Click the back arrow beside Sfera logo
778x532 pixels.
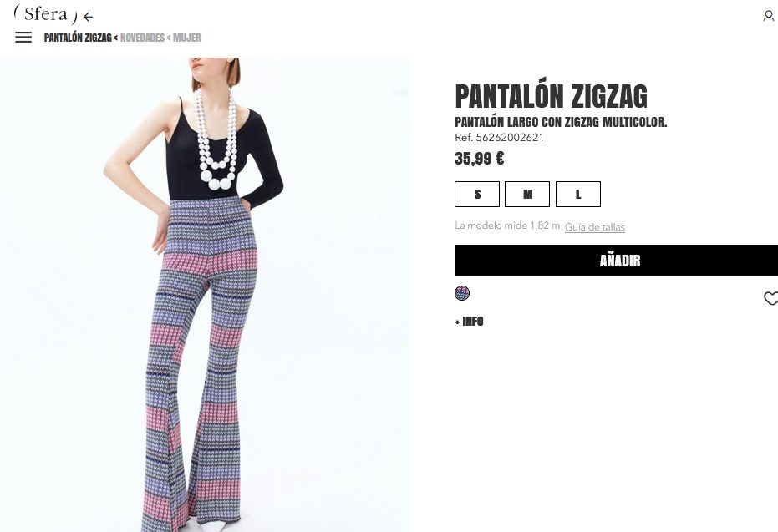[88, 18]
